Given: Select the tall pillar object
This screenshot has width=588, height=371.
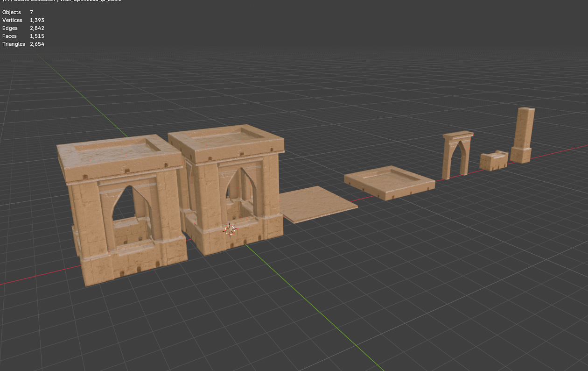Looking at the screenshot, I should coord(523,135).
